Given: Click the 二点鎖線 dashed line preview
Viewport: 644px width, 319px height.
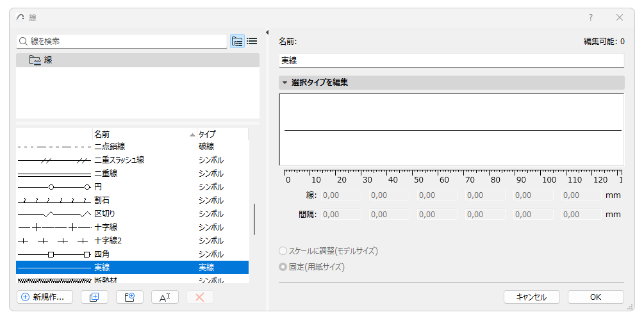Looking at the screenshot, I should click(54, 147).
